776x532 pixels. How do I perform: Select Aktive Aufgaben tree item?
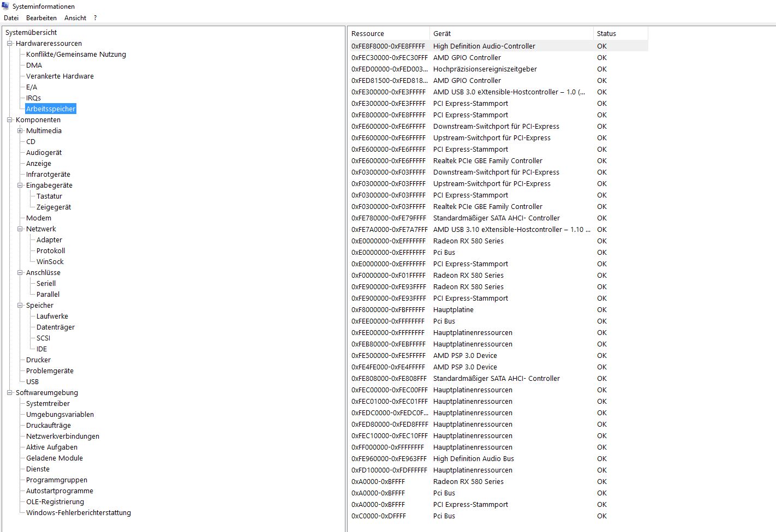[x=52, y=447]
